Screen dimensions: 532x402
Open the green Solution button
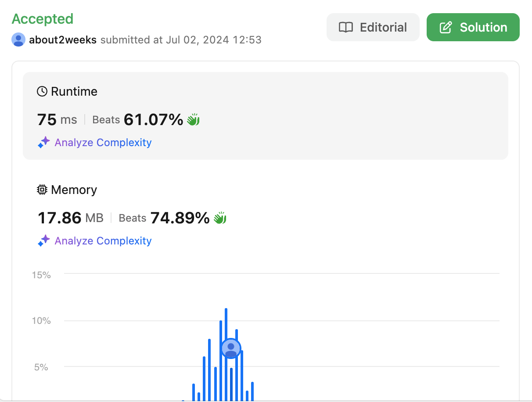point(473,27)
